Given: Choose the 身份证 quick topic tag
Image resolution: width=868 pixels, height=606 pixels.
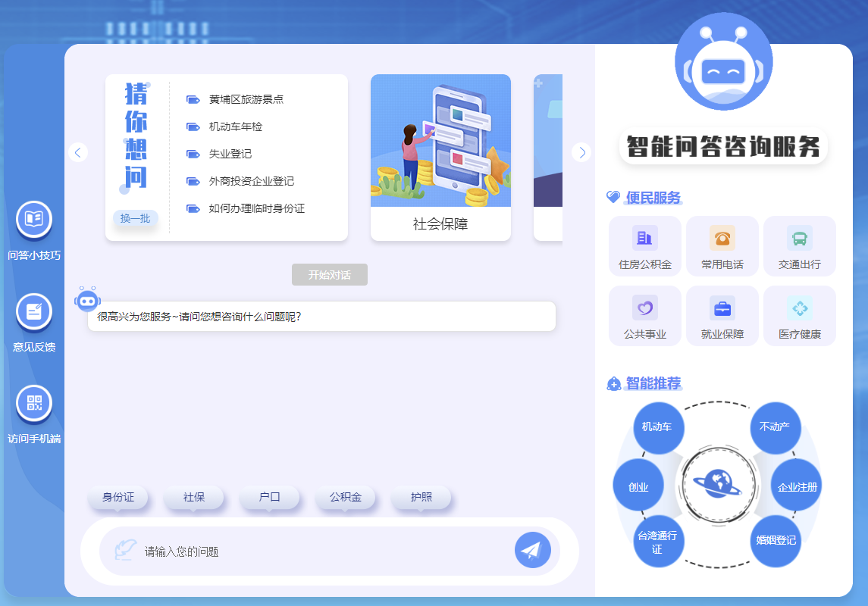Looking at the screenshot, I should pyautogui.click(x=118, y=498).
